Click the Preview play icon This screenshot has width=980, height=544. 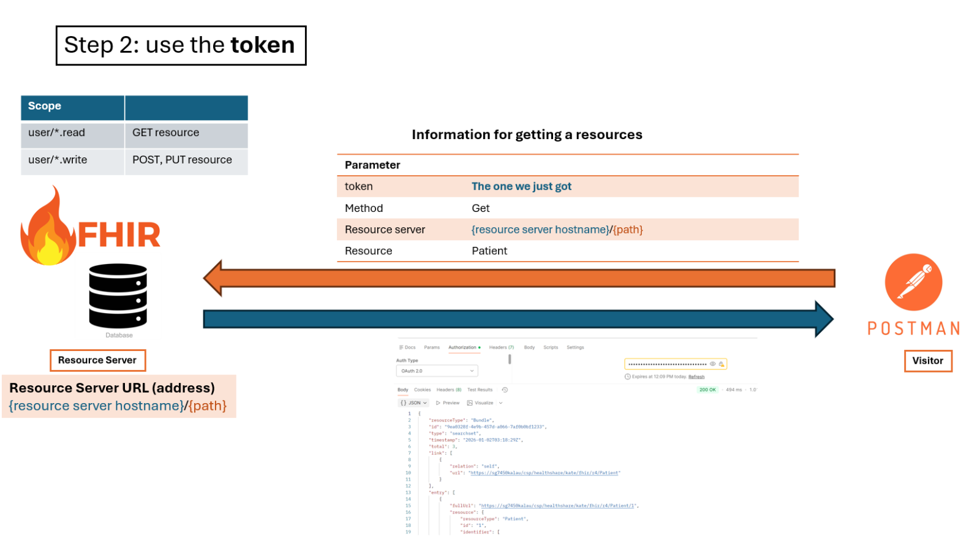438,403
